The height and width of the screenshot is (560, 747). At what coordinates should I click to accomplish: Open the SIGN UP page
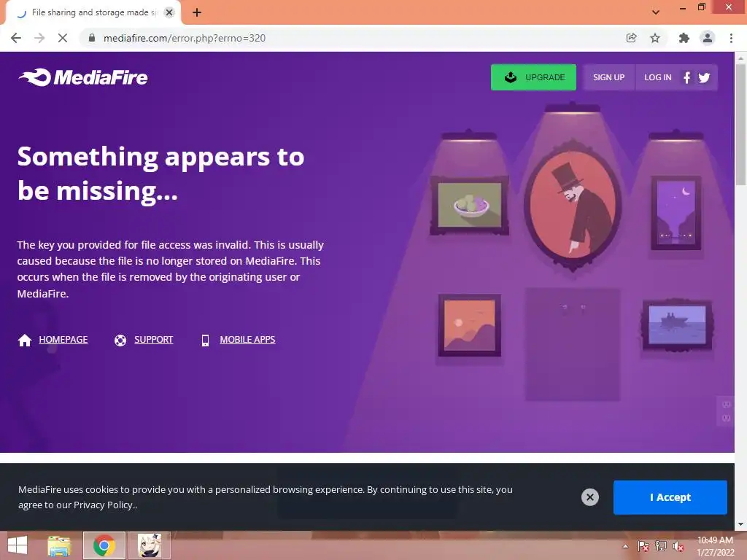[x=608, y=77]
